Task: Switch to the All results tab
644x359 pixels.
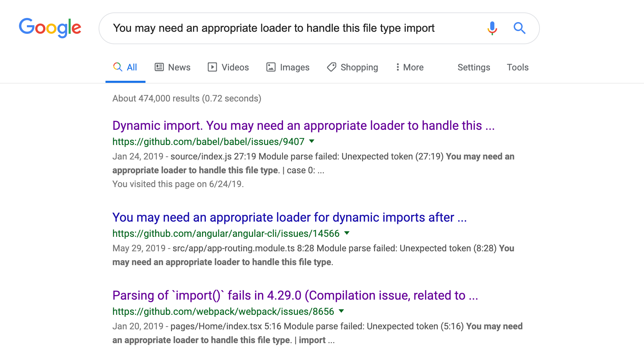Action: pyautogui.click(x=125, y=67)
